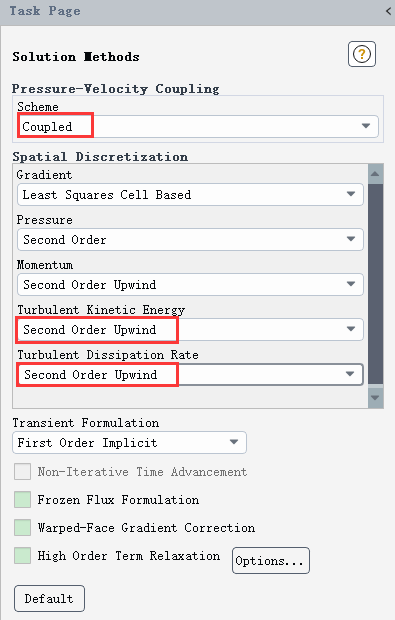Toggle Non-Iterative Time Advancement checkbox

point(23,472)
